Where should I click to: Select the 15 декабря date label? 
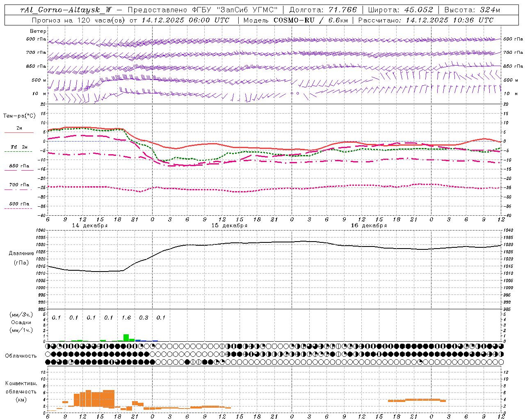pos(229,226)
